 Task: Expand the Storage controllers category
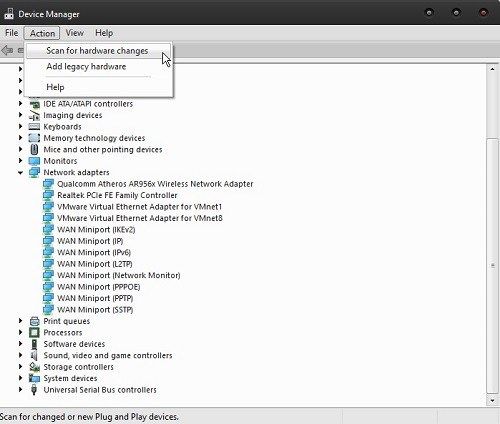pos(20,367)
